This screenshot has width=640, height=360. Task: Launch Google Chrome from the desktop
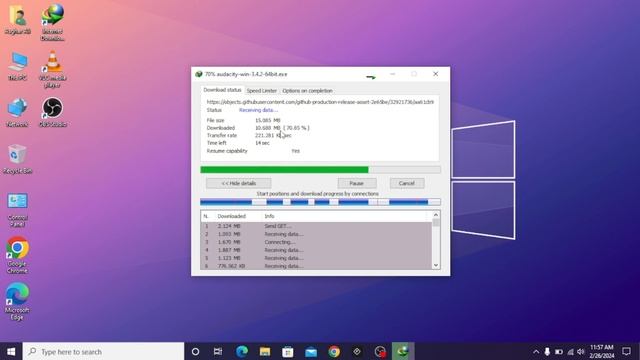pos(18,255)
